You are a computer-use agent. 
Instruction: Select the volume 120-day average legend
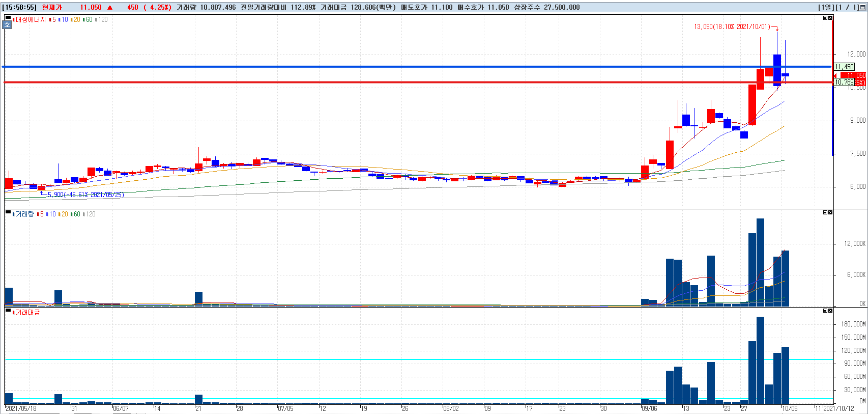click(90, 214)
